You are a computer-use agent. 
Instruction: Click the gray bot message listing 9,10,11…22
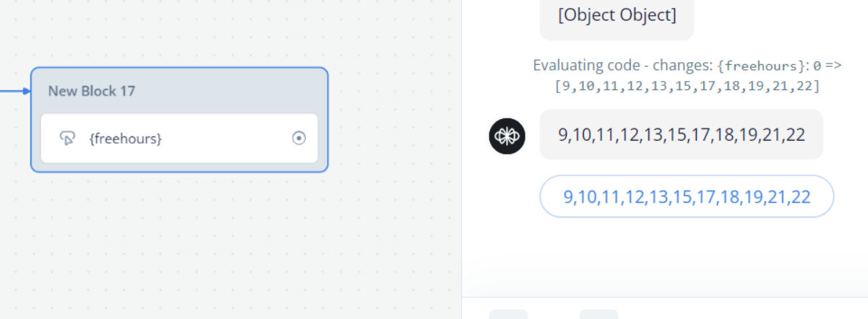pyautogui.click(x=681, y=134)
